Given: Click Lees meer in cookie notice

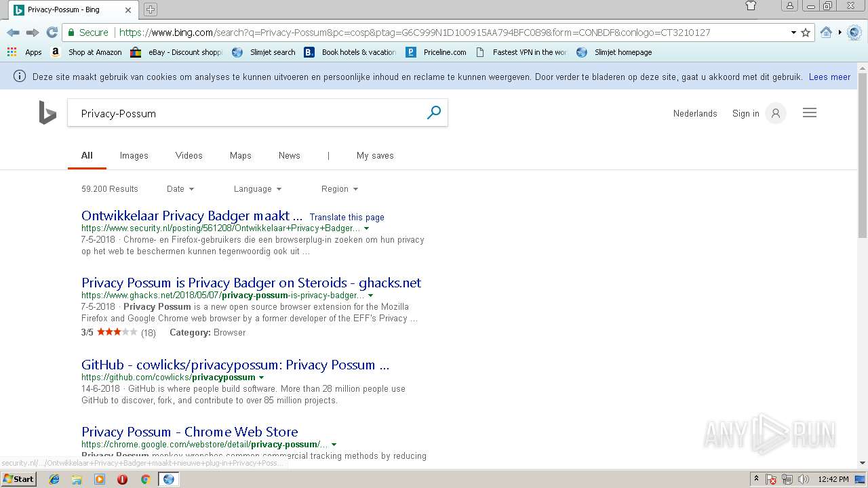Looking at the screenshot, I should pos(829,77).
